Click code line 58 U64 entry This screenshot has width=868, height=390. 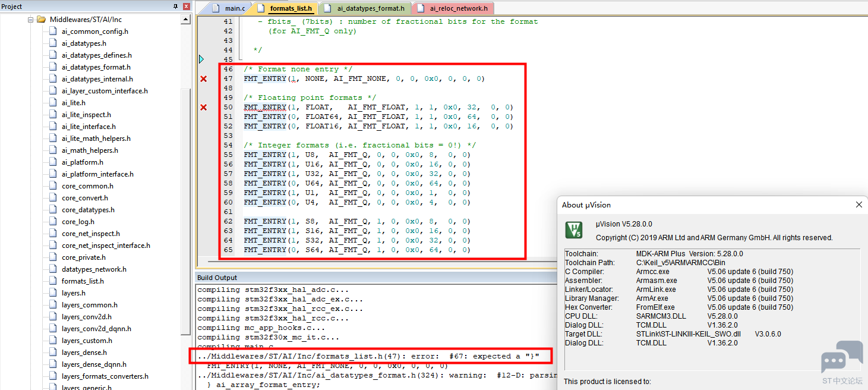357,183
